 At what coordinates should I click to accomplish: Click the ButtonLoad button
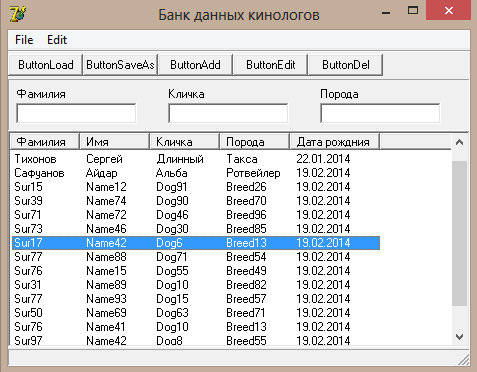tap(46, 65)
